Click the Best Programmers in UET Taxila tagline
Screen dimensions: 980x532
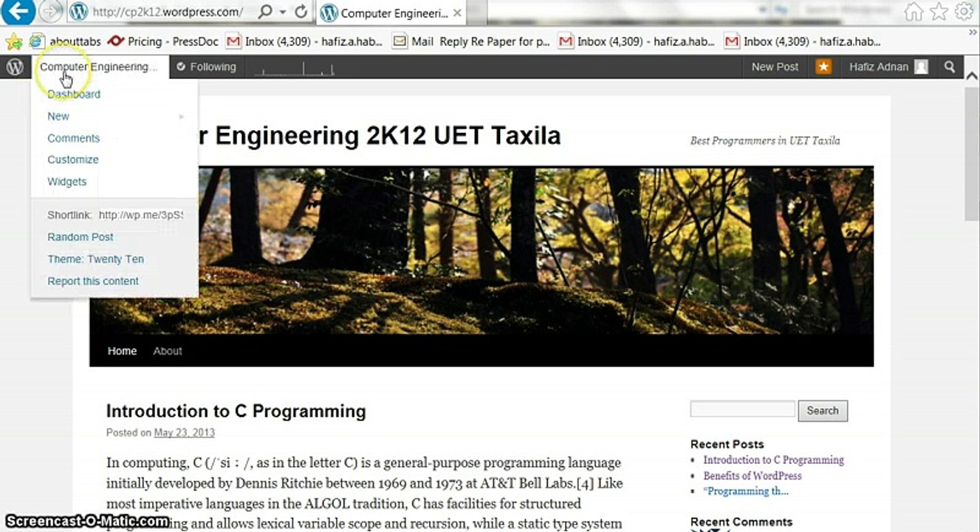764,140
